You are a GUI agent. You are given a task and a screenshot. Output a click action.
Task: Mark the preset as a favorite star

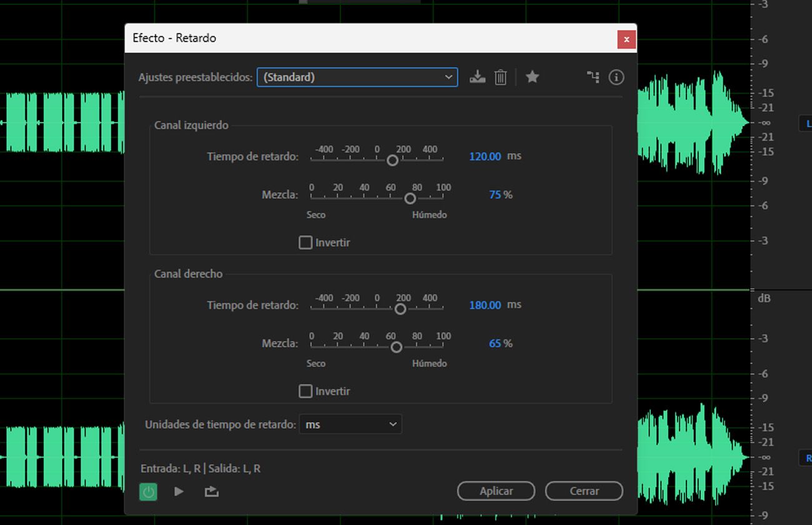(532, 77)
